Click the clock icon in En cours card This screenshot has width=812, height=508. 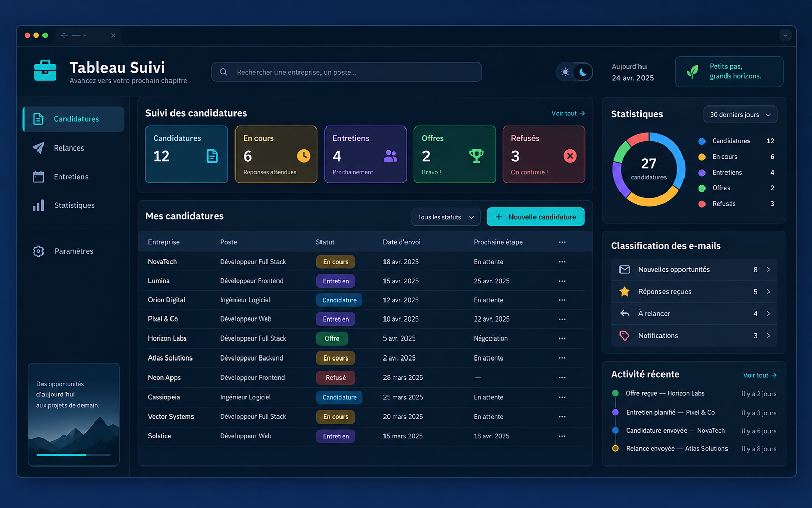point(304,156)
